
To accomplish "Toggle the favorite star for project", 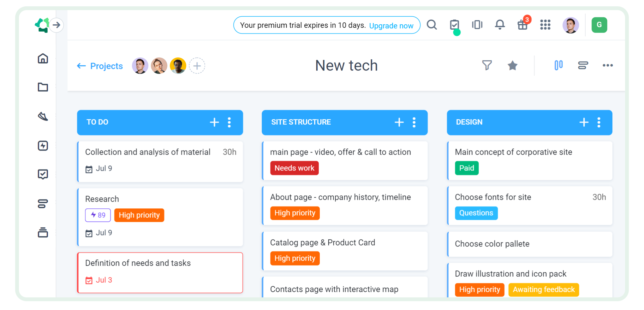I will point(512,65).
